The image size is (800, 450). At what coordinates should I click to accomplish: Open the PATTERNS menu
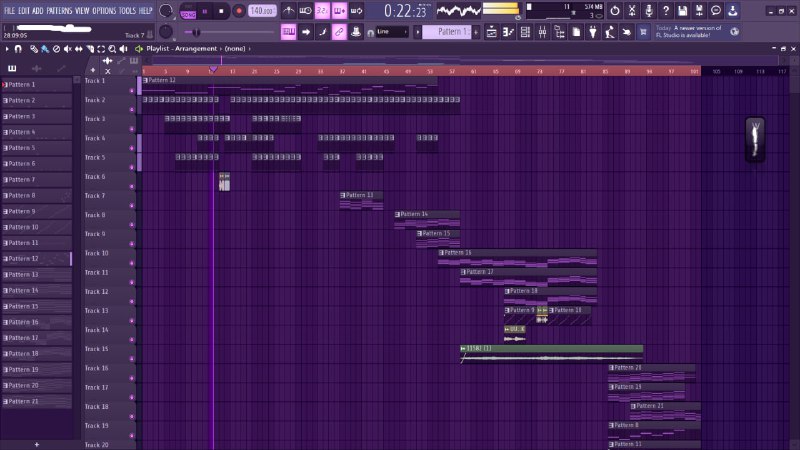click(x=60, y=10)
